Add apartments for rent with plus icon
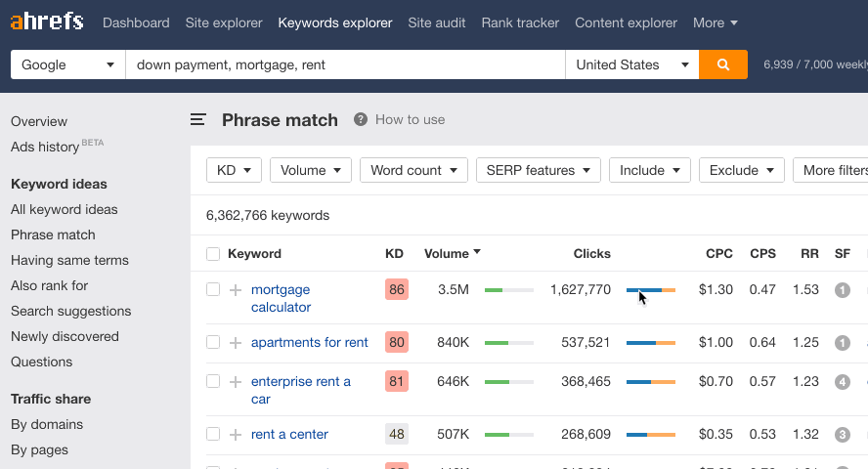 click(x=236, y=343)
